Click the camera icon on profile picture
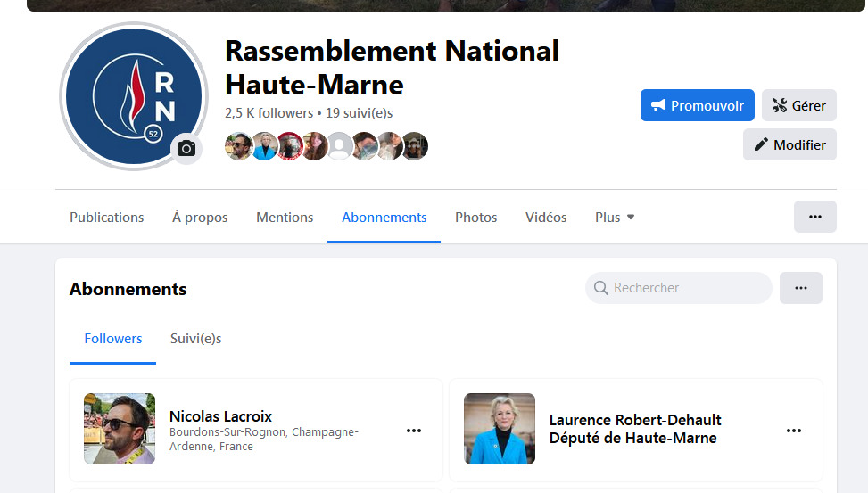868x493 pixels. point(186,148)
